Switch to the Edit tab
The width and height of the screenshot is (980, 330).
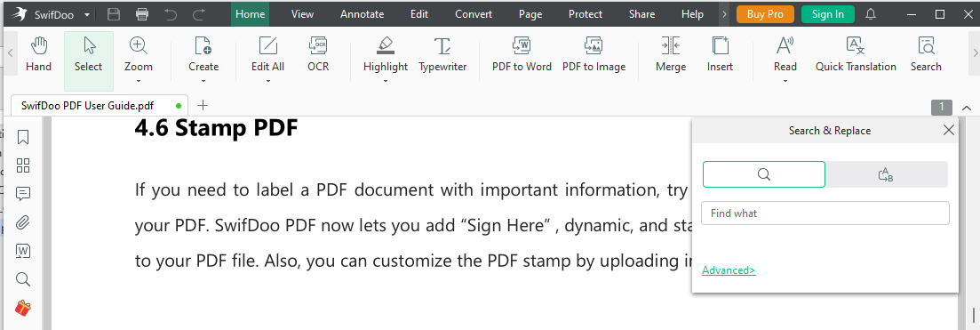pos(419,13)
